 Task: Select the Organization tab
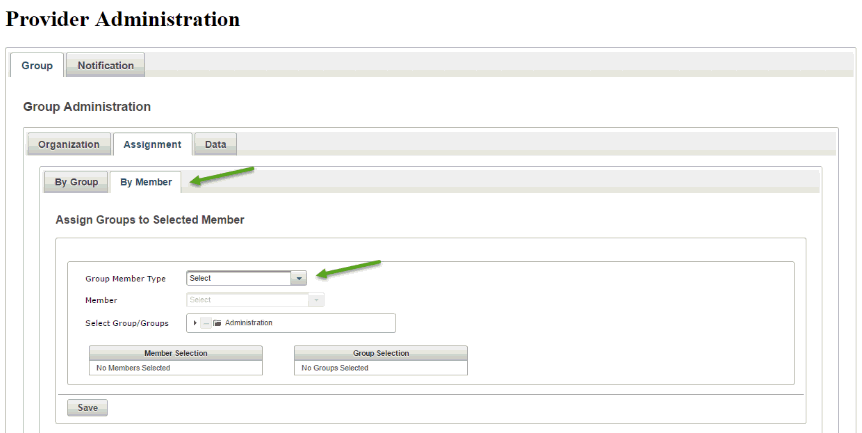68,144
